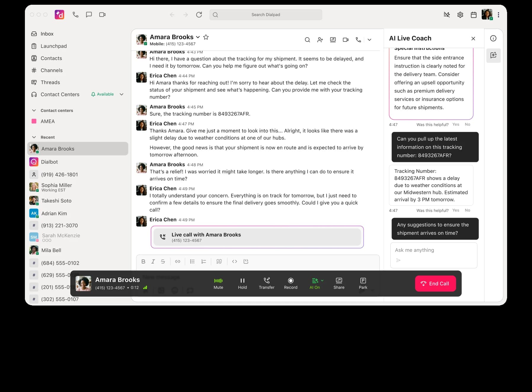Toggle bold formatting in message editor
The height and width of the screenshot is (392, 532).
coord(143,261)
